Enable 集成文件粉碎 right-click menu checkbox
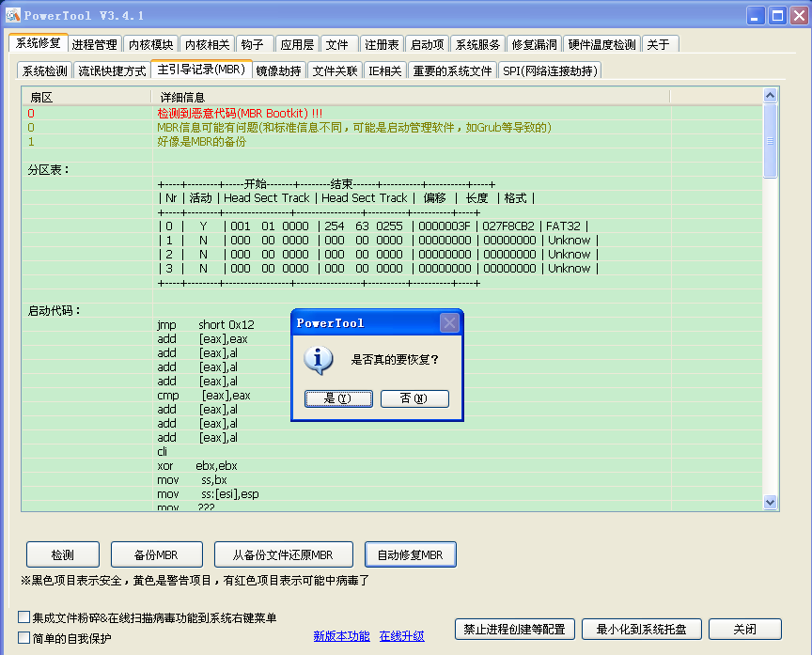This screenshot has height=655, width=812. pos(24,617)
